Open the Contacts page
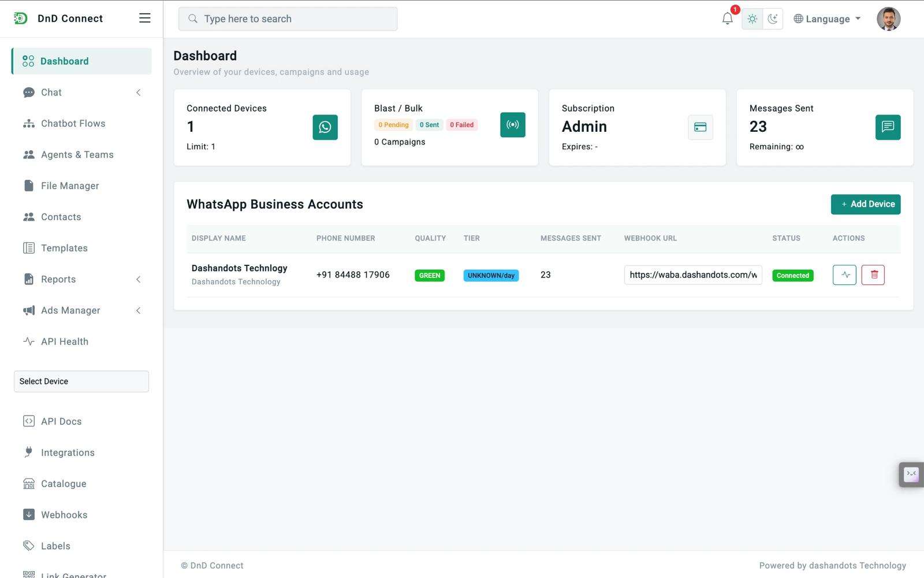This screenshot has height=578, width=924. coord(81,217)
